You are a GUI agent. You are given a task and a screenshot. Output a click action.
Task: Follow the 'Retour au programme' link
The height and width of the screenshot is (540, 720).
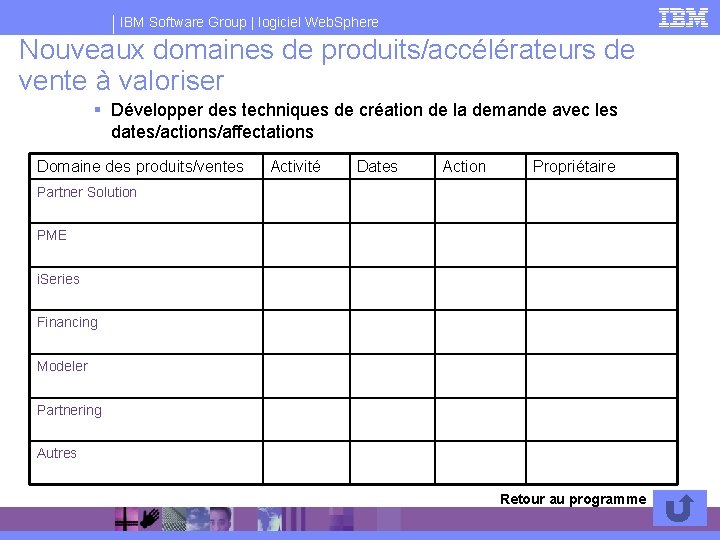(x=573, y=499)
